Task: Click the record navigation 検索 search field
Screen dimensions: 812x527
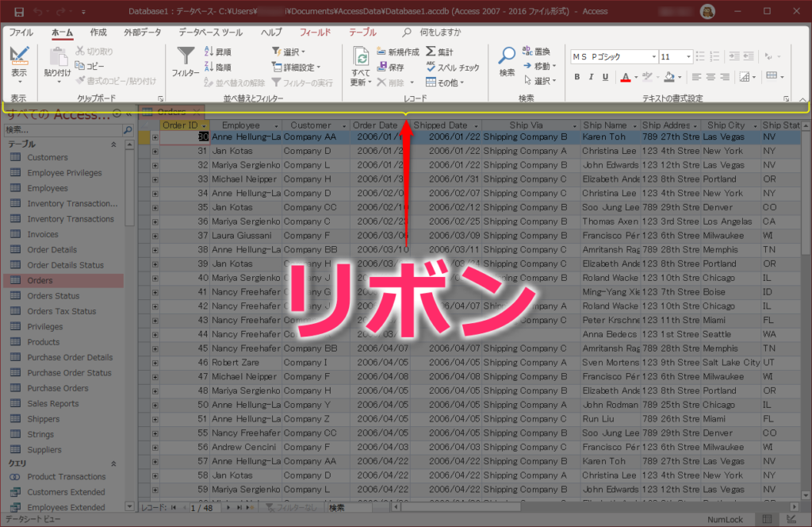Action: [x=341, y=507]
